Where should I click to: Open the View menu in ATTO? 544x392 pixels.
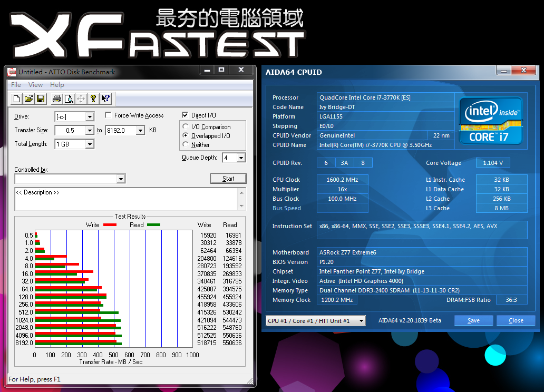pyautogui.click(x=35, y=85)
